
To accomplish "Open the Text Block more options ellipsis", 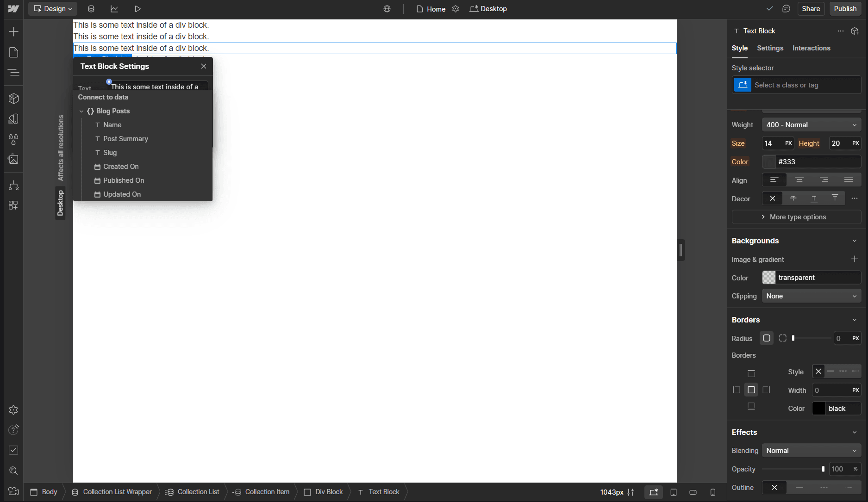I will pos(841,31).
